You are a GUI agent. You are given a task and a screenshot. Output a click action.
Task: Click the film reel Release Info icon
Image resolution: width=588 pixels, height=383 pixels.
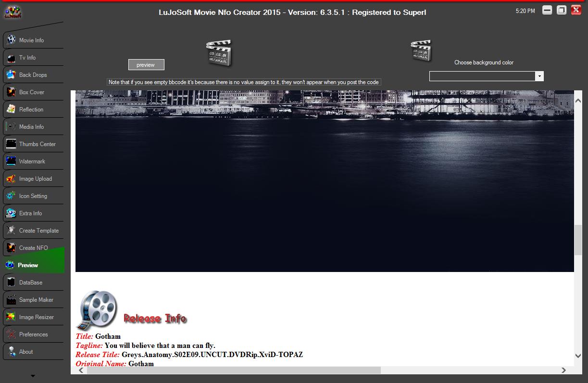click(98, 310)
